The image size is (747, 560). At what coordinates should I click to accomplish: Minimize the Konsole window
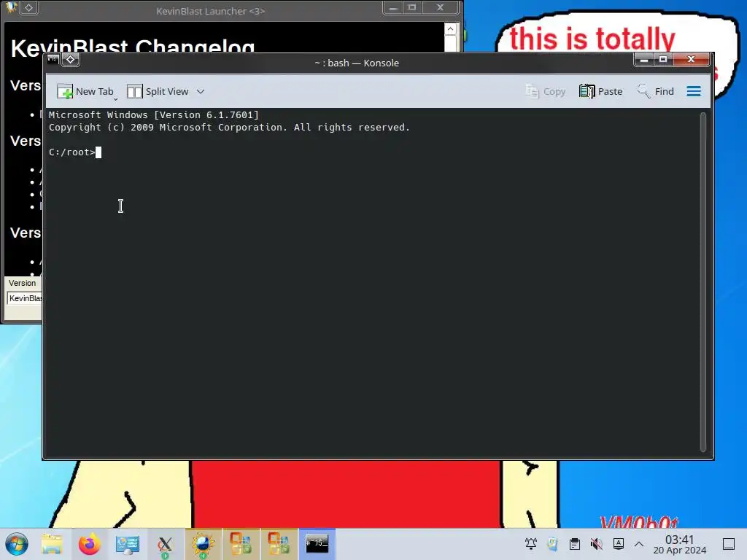pos(644,59)
